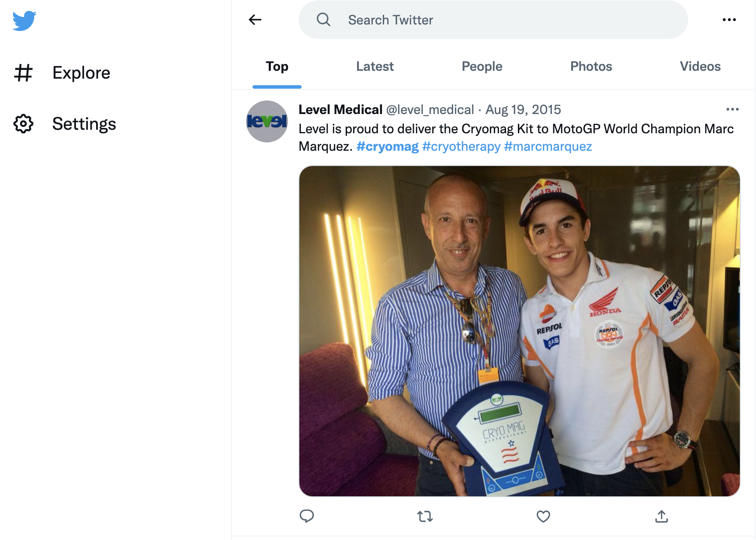Visit the @level_medical profile link
The image size is (756, 540).
tap(431, 110)
